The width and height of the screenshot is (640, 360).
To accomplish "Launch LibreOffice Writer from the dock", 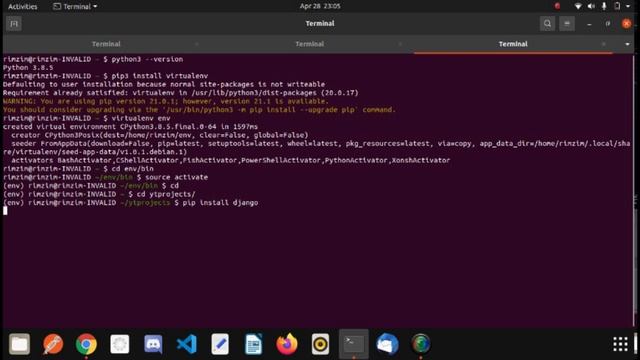I will [253, 344].
